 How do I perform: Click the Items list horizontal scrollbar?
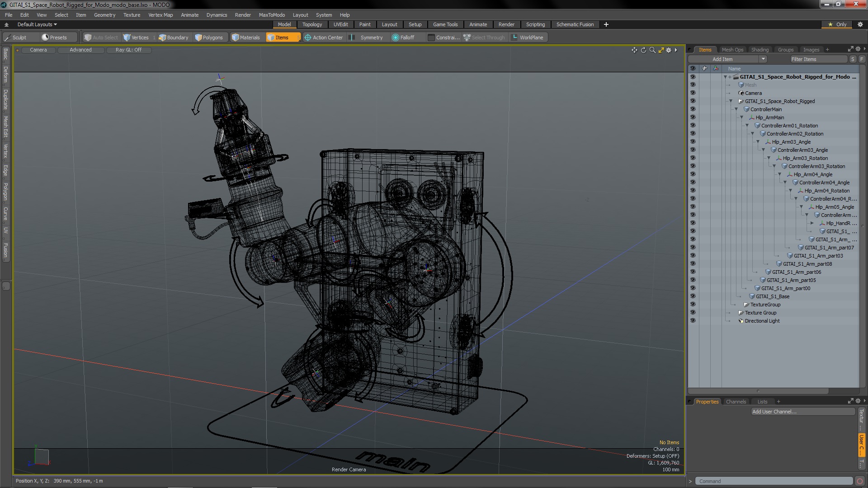758,391
